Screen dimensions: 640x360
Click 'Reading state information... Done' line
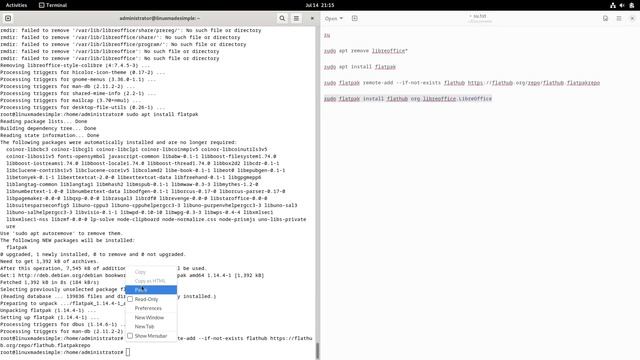49,136
